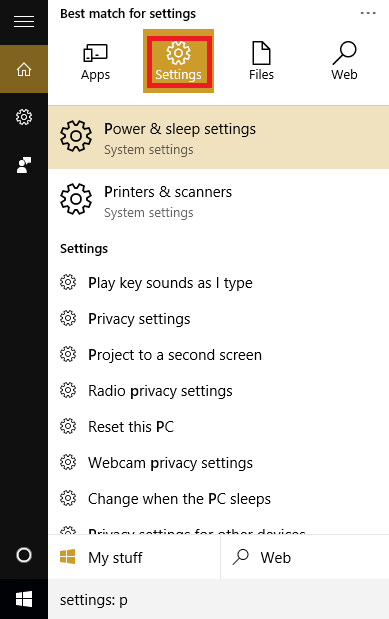389x619 pixels.
Task: Open the hamburger menu in sidebar
Action: (x=24, y=22)
